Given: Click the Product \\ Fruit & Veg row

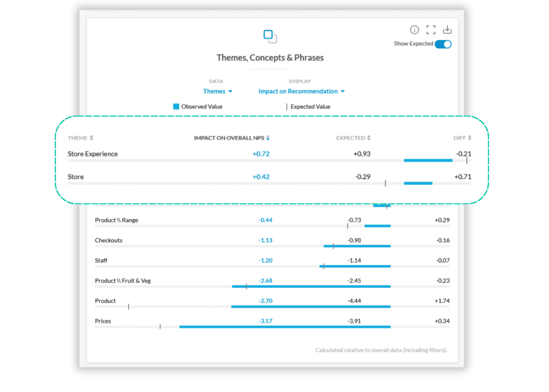Looking at the screenshot, I should [x=123, y=280].
